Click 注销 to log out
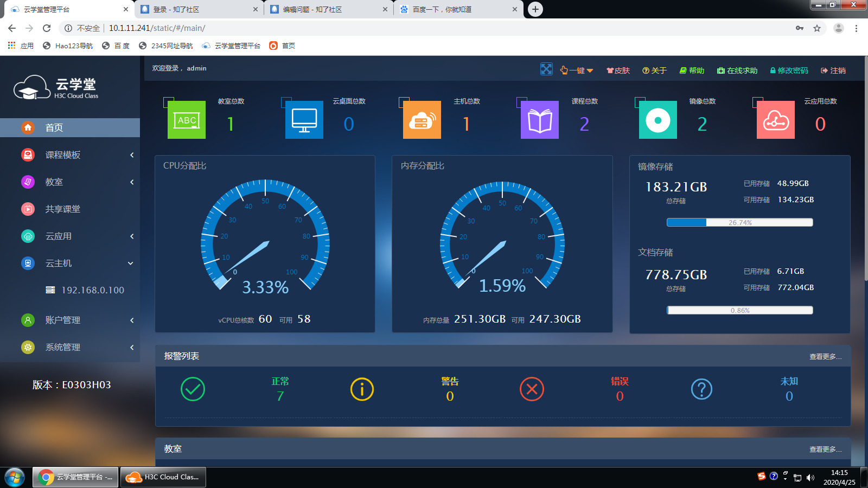868x488 pixels. tap(833, 70)
